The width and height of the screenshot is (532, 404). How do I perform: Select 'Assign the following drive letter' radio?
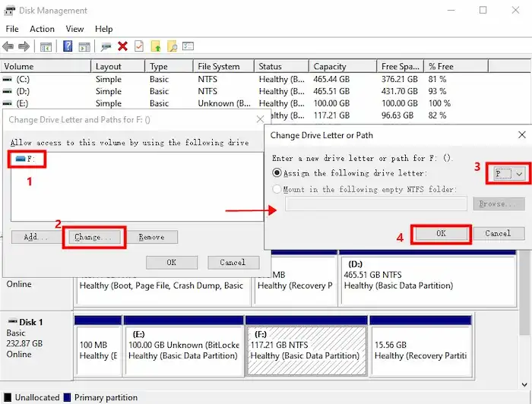point(277,173)
